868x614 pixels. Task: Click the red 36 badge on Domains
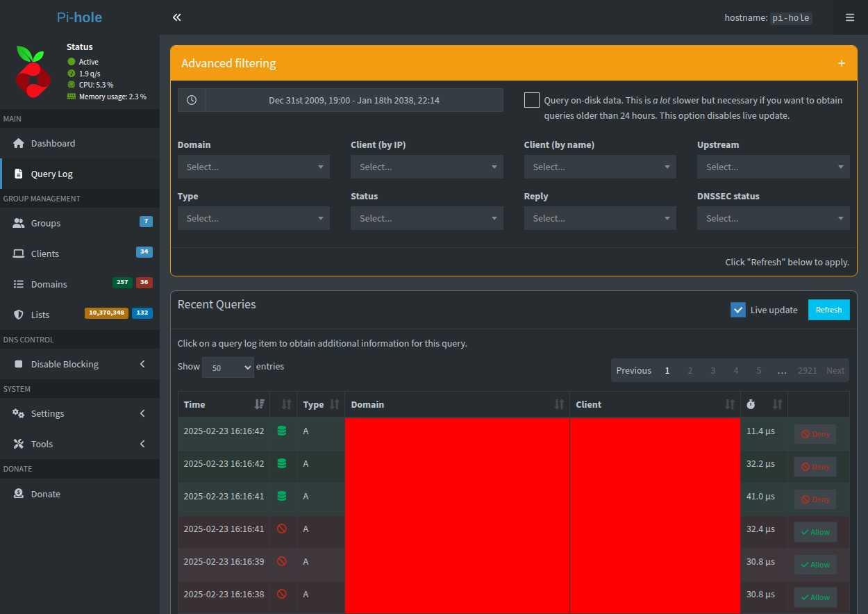[144, 283]
